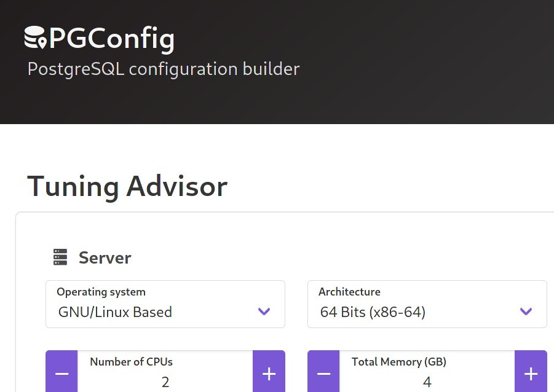
Task: Click the Operating system chevron arrow
Action: tap(264, 312)
